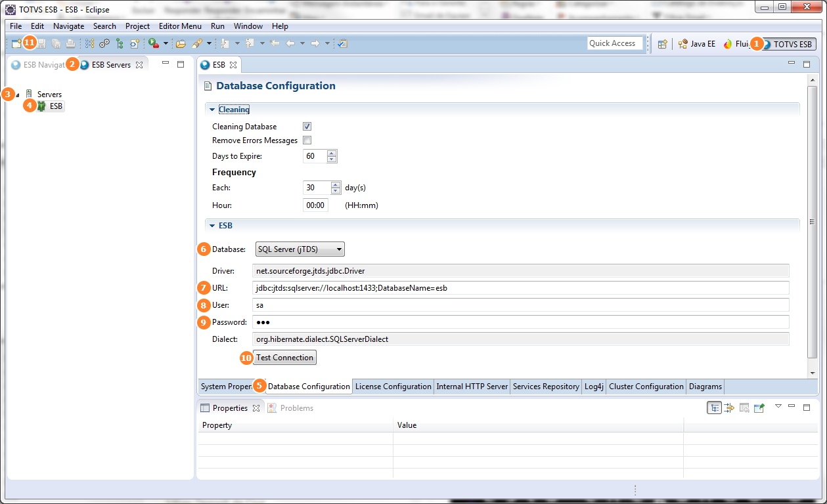Open the Window menu
Viewport: 827px width, 504px height.
248,26
